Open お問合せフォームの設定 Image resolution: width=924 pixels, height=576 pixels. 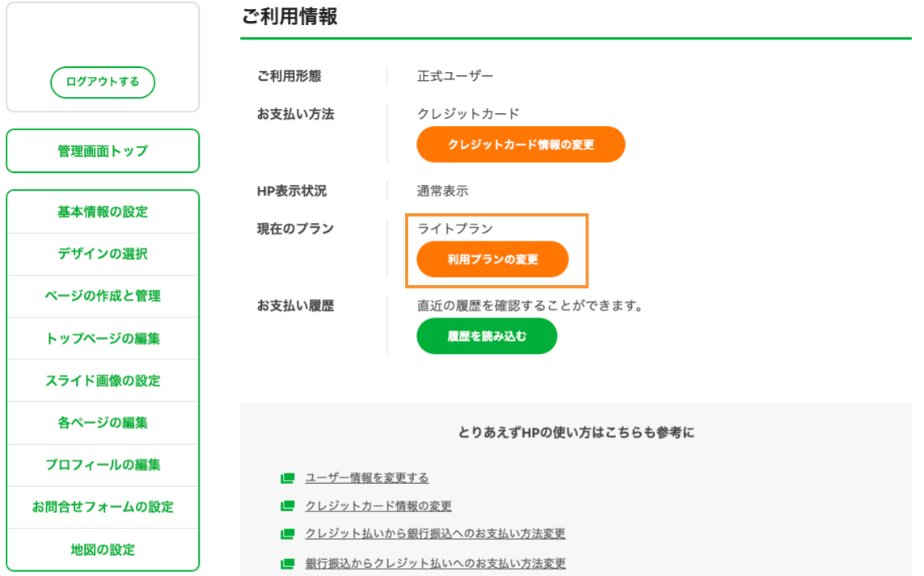click(x=102, y=507)
